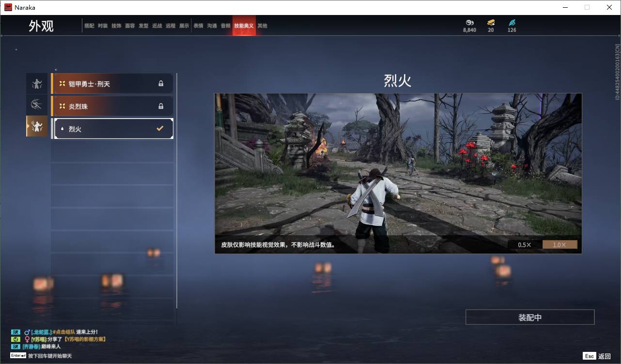621x364 pixels.
Task: Click the 8,840 currency amount
Action: tap(469, 30)
